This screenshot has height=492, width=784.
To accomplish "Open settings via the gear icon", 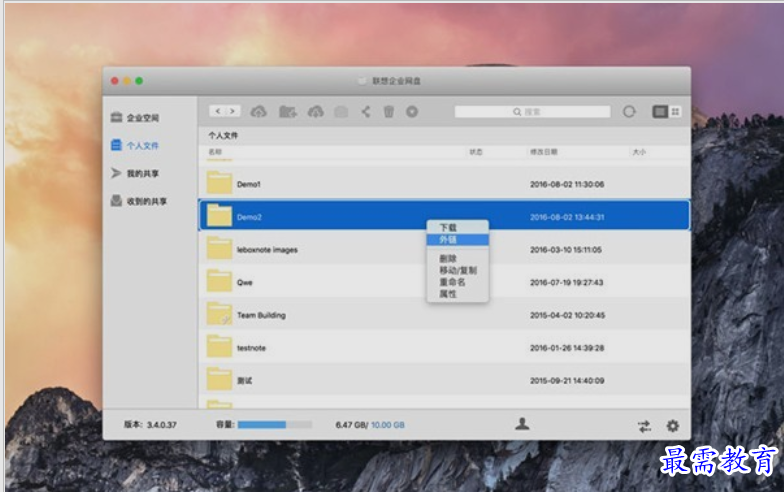I will (673, 426).
